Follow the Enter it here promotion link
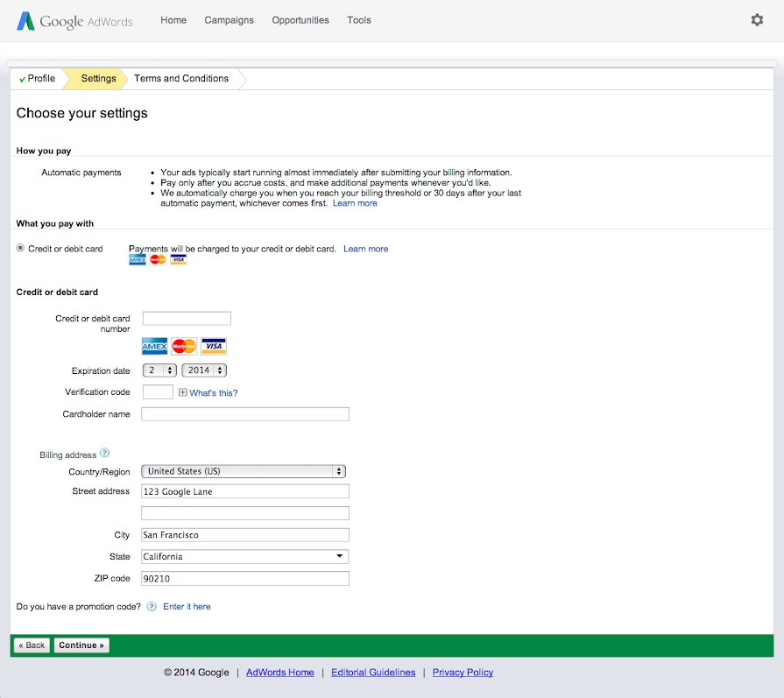Screen dimensions: 784x698 tap(187, 606)
